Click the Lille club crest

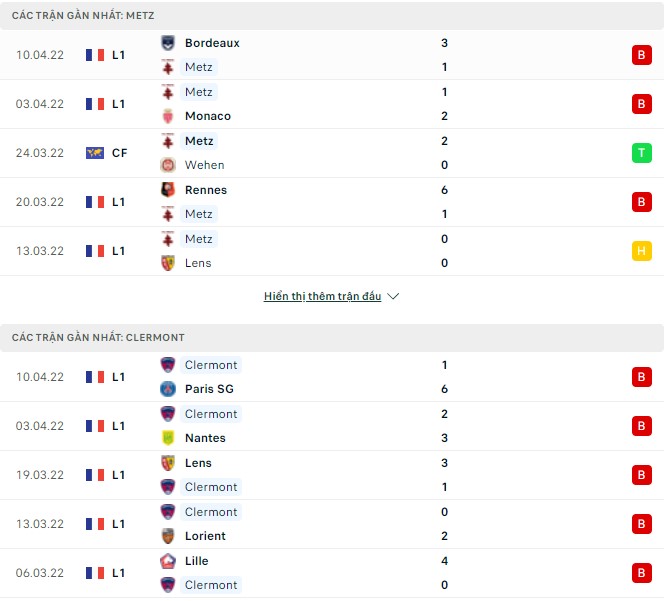pyautogui.click(x=168, y=561)
